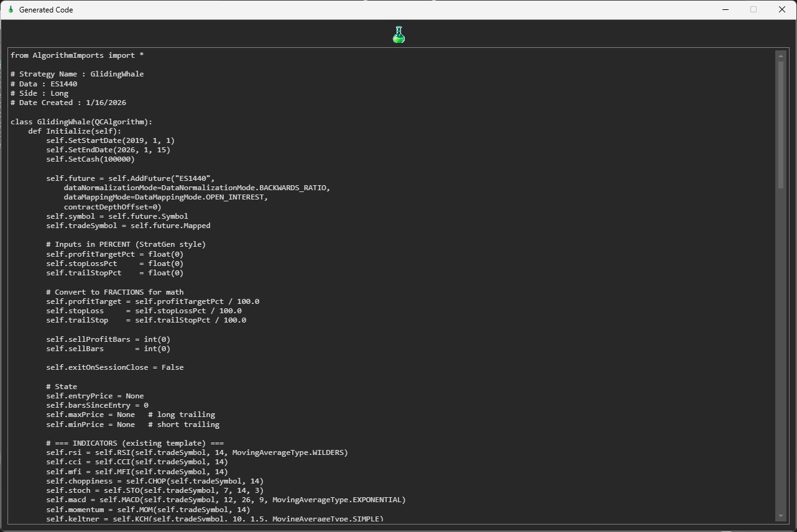
Task: Click the self.trailStopPct = float(0) line
Action: click(x=115, y=273)
